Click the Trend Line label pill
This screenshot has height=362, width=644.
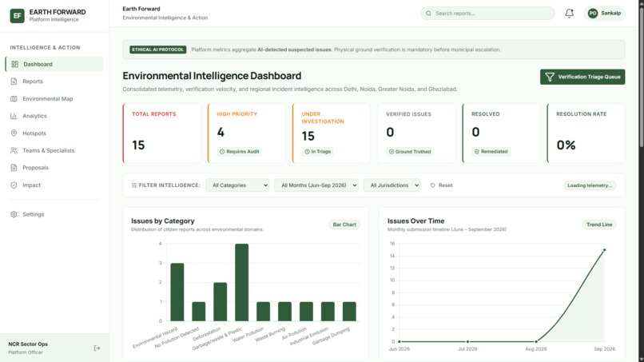[x=599, y=225]
